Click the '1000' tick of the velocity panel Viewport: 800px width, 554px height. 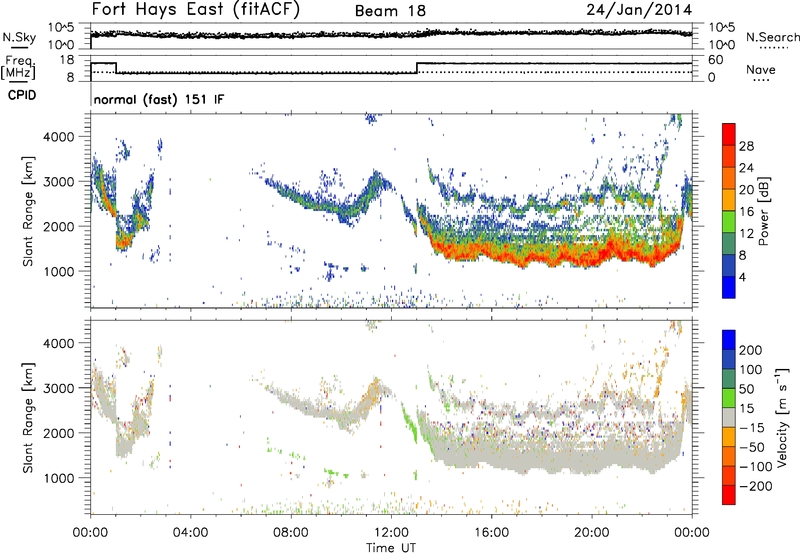coord(59,478)
